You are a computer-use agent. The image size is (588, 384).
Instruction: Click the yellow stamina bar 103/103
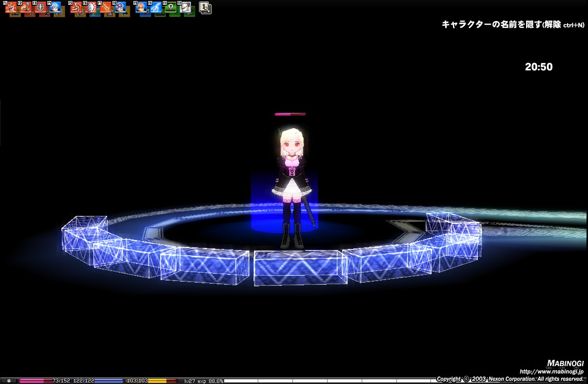(151, 381)
